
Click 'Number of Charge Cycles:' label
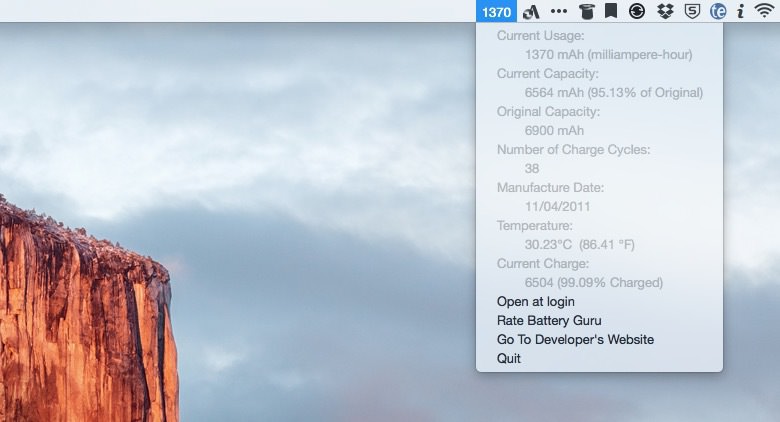coord(573,150)
